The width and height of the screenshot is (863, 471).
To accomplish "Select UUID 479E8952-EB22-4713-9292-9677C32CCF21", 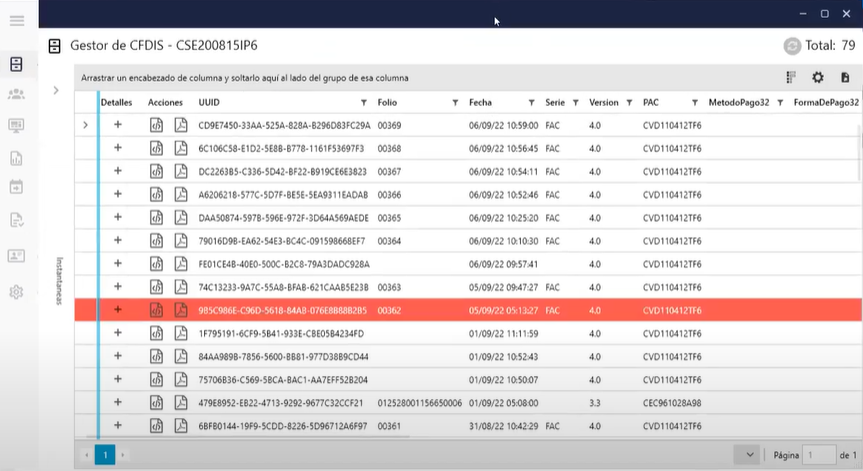I will coord(281,403).
